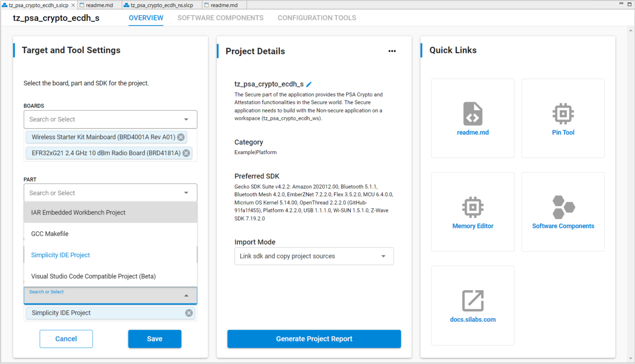The width and height of the screenshot is (635, 364).
Task: Remove the Simplicity IDE Project chip
Action: tap(189, 313)
